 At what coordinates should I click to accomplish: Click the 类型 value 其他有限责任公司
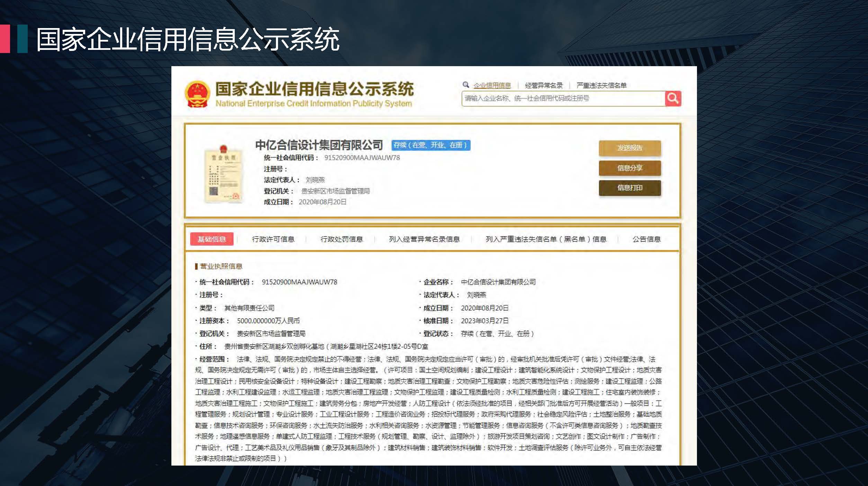point(249,308)
